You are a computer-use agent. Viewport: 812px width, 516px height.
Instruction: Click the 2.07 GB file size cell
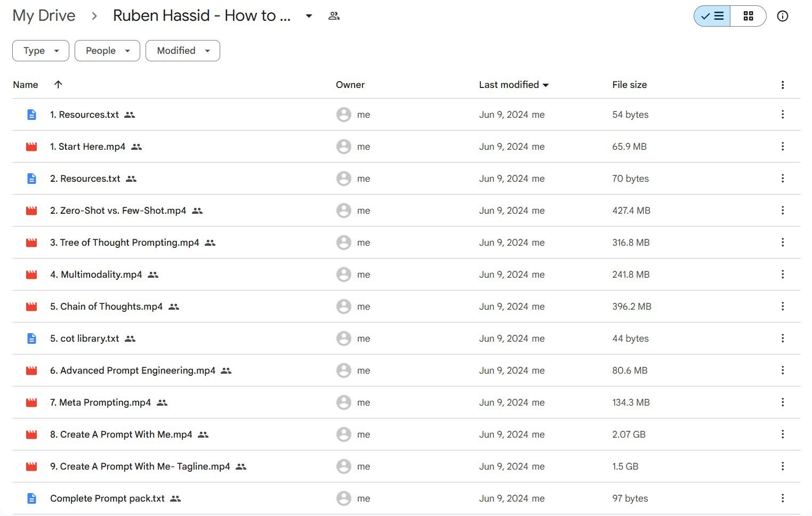[629, 434]
